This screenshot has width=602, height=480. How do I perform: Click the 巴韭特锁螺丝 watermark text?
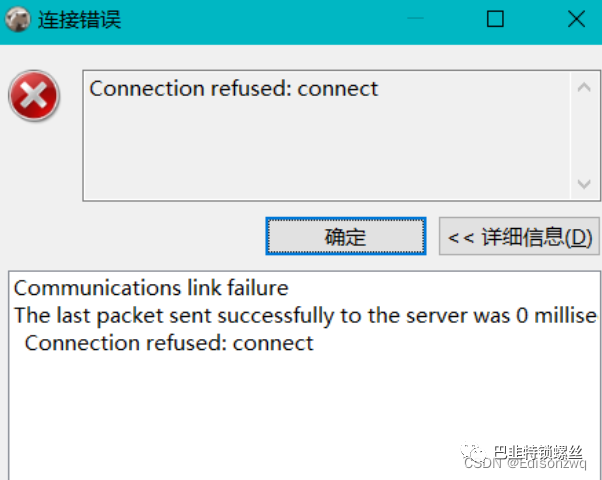(538, 452)
